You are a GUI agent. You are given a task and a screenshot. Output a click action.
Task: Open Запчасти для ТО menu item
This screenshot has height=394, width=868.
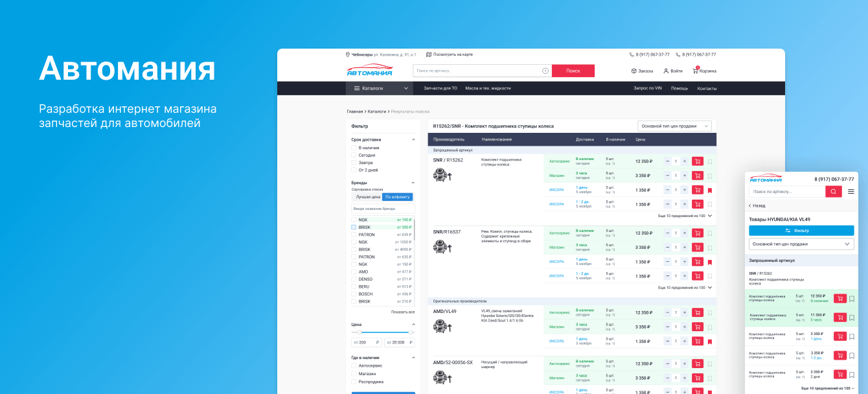440,88
